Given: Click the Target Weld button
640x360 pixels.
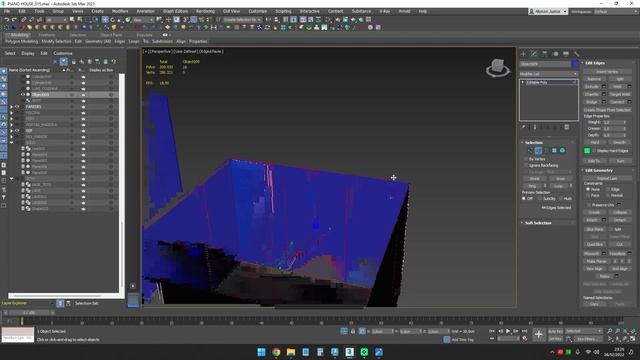Looking at the screenshot, I should 620,94.
